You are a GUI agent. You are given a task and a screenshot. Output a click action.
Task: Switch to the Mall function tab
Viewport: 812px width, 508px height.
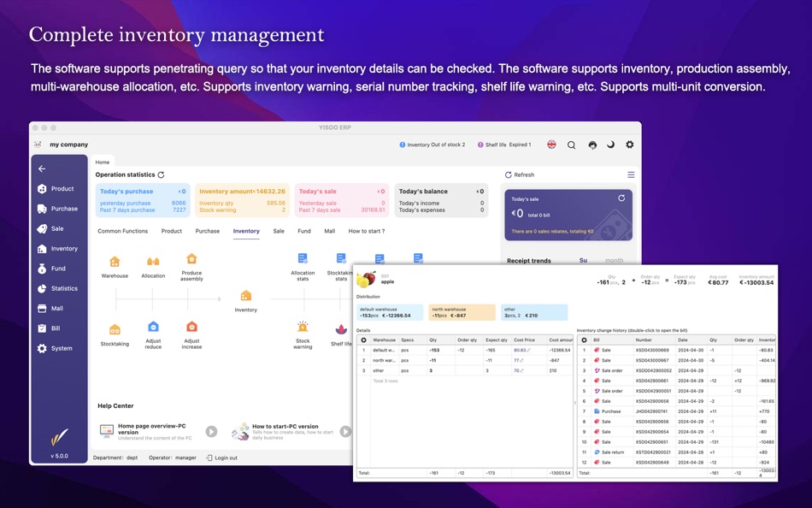pos(329,231)
